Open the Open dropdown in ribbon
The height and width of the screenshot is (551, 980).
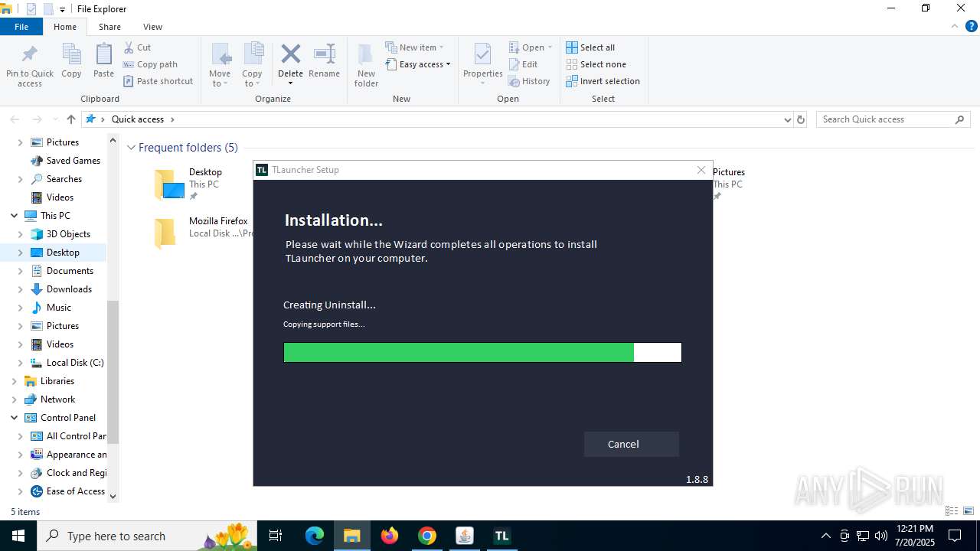(531, 47)
